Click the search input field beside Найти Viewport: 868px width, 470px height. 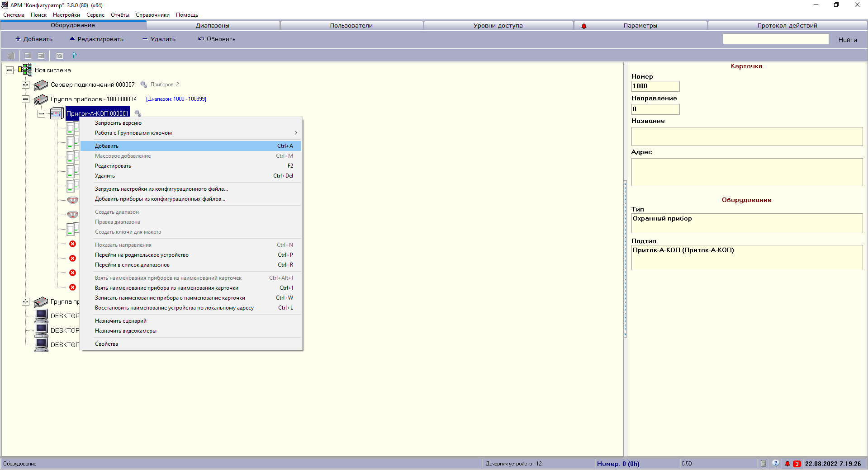(776, 39)
